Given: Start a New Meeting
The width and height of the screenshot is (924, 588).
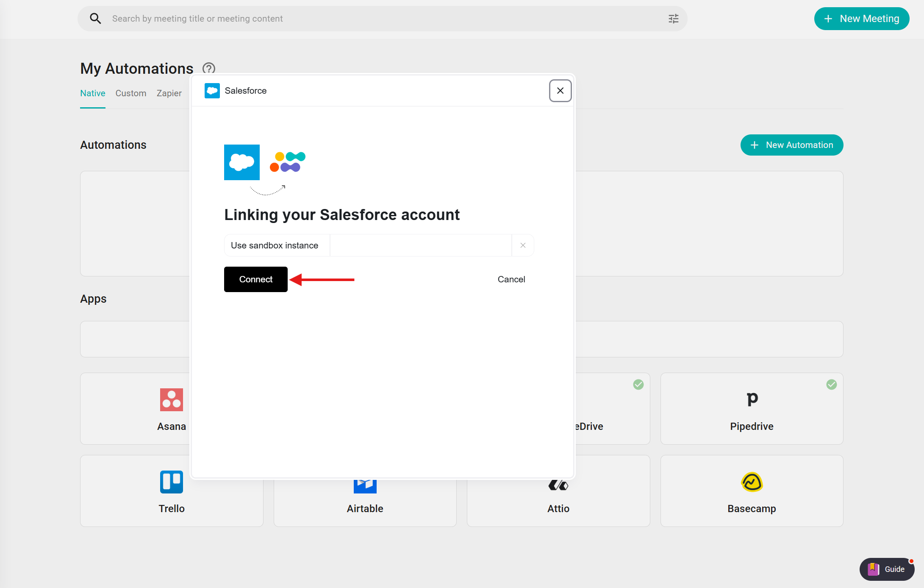Looking at the screenshot, I should tap(861, 19).
